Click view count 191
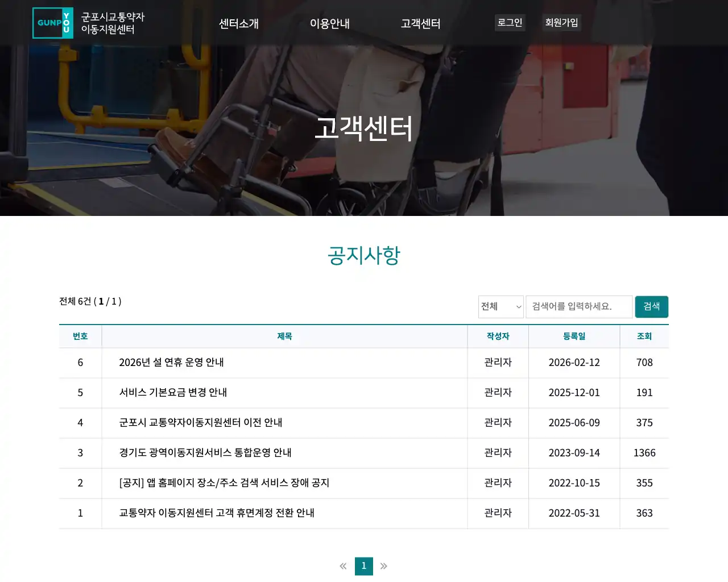The image size is (728, 582). point(644,393)
